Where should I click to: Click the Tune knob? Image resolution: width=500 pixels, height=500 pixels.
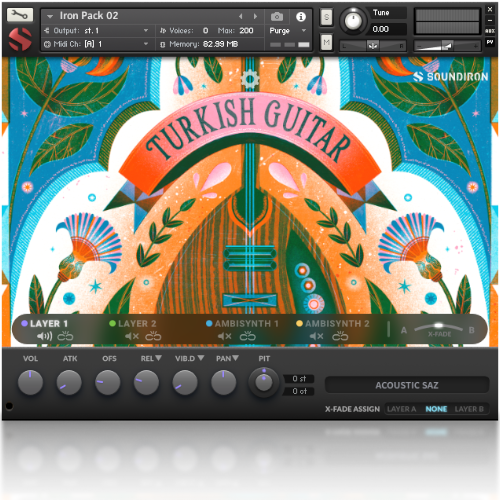coord(353,20)
